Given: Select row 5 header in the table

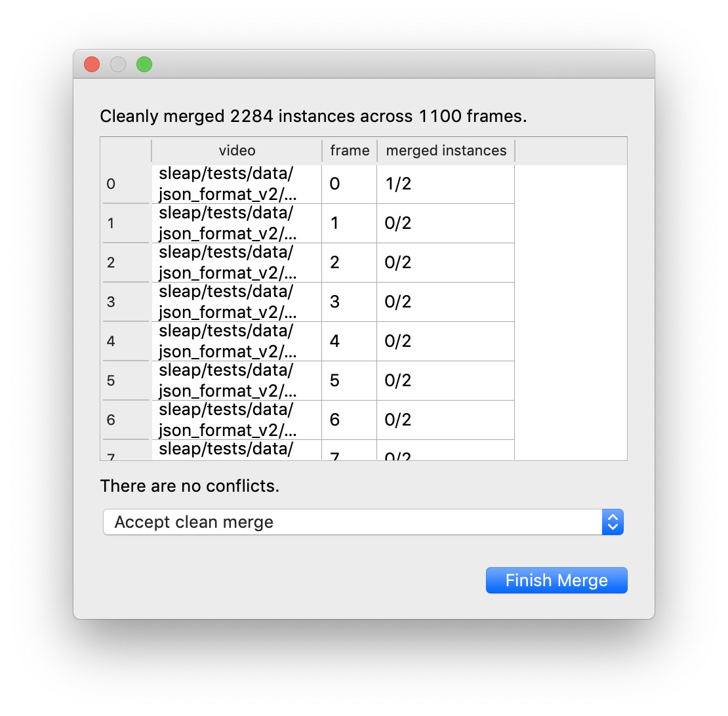Looking at the screenshot, I should (x=125, y=381).
